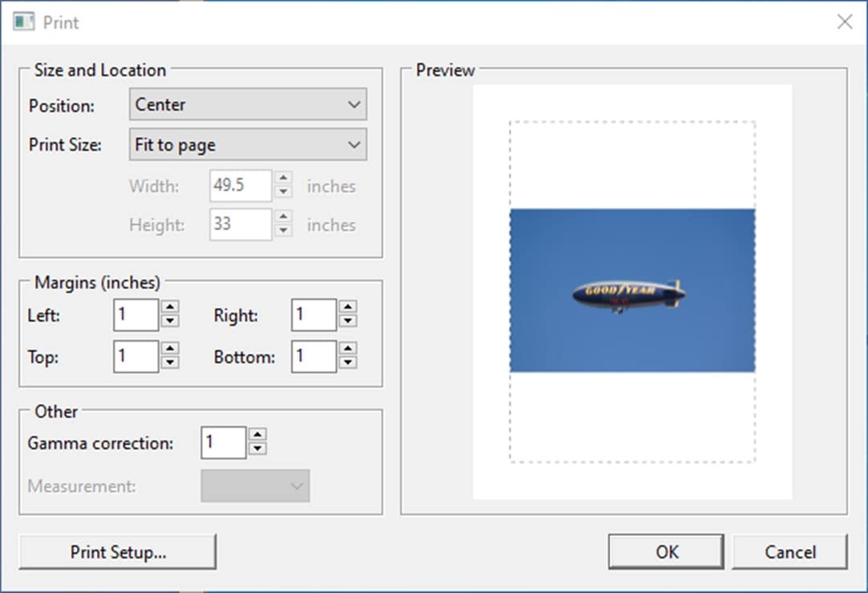The width and height of the screenshot is (868, 593).
Task: Click the Print Setup button
Action: (117, 551)
